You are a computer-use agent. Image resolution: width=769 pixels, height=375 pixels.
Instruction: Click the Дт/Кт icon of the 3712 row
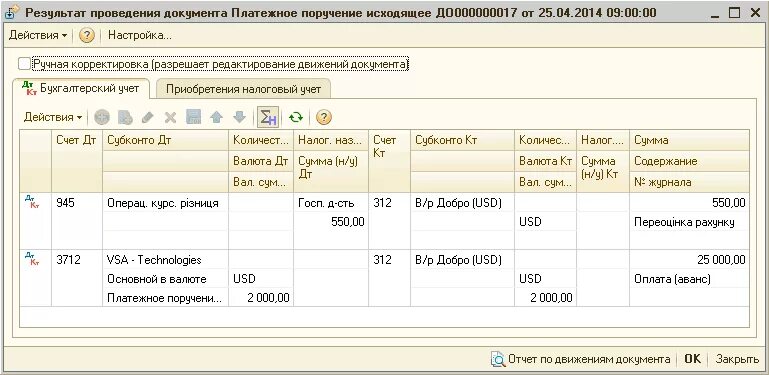(32, 259)
